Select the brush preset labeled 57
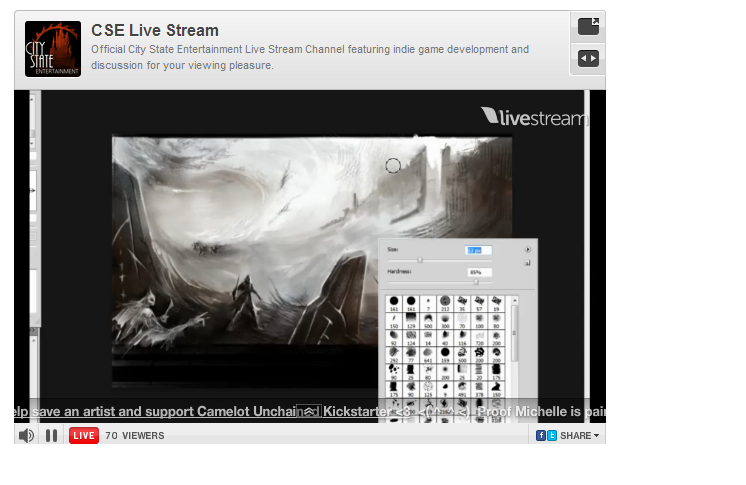The width and height of the screenshot is (746, 485). tap(479, 304)
